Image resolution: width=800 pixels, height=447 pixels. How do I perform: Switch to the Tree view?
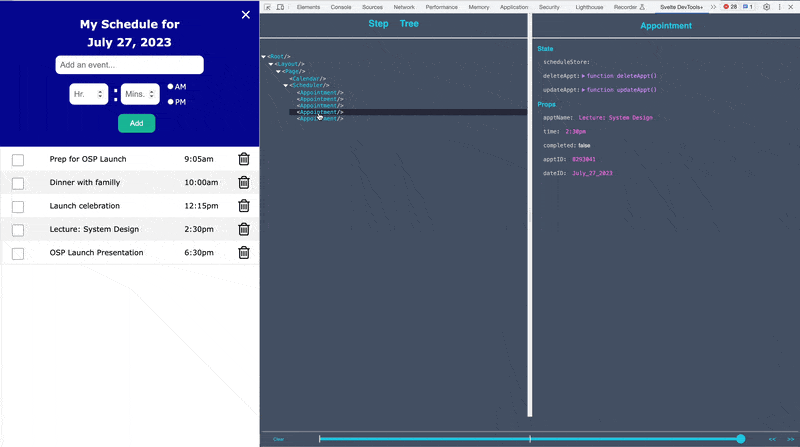point(409,24)
